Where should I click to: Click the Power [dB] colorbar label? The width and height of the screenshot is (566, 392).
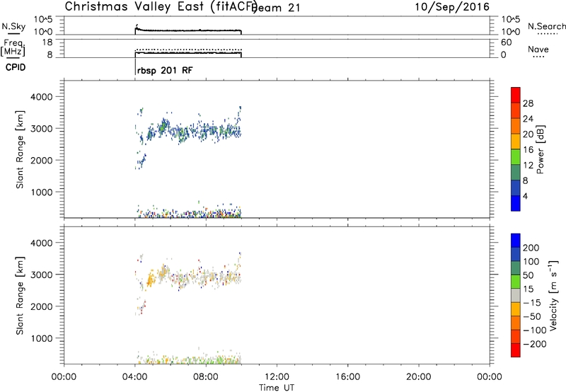541,149
